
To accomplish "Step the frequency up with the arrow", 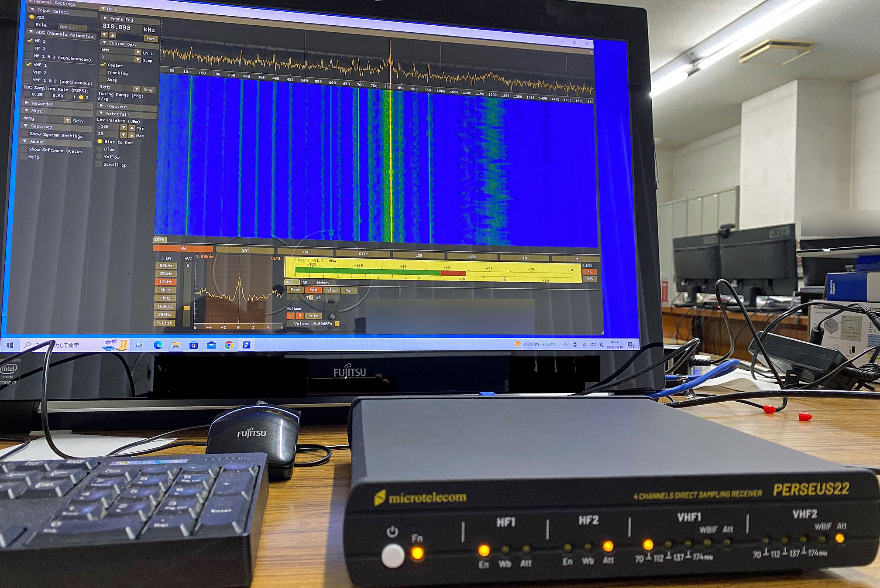I will [x=113, y=35].
